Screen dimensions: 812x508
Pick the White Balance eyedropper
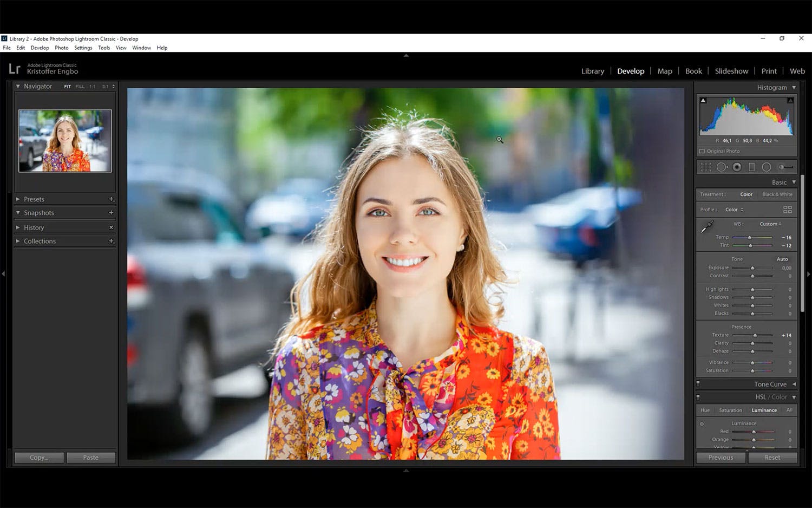coord(707,227)
